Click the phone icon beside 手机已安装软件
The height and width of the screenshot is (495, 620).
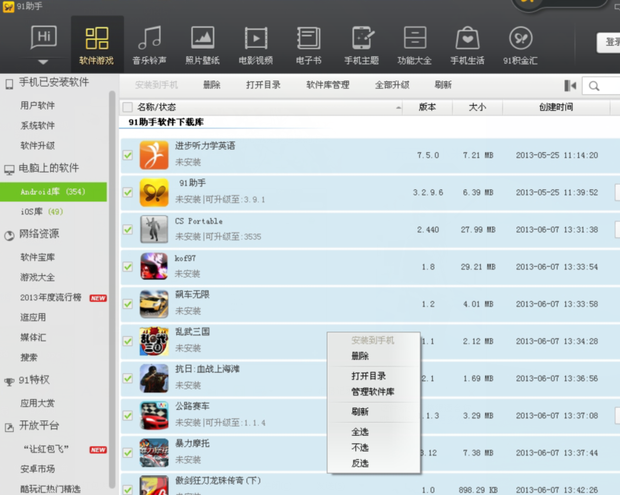point(9,84)
